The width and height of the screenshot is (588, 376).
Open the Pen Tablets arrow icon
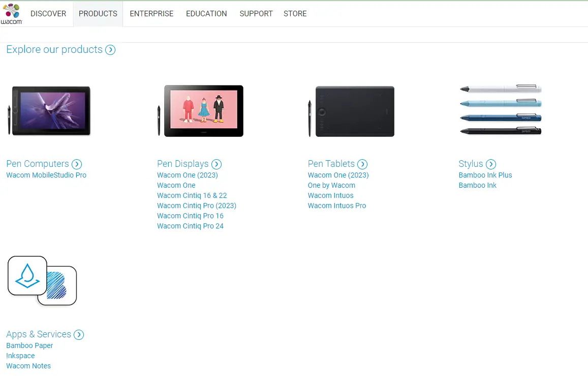click(x=362, y=164)
